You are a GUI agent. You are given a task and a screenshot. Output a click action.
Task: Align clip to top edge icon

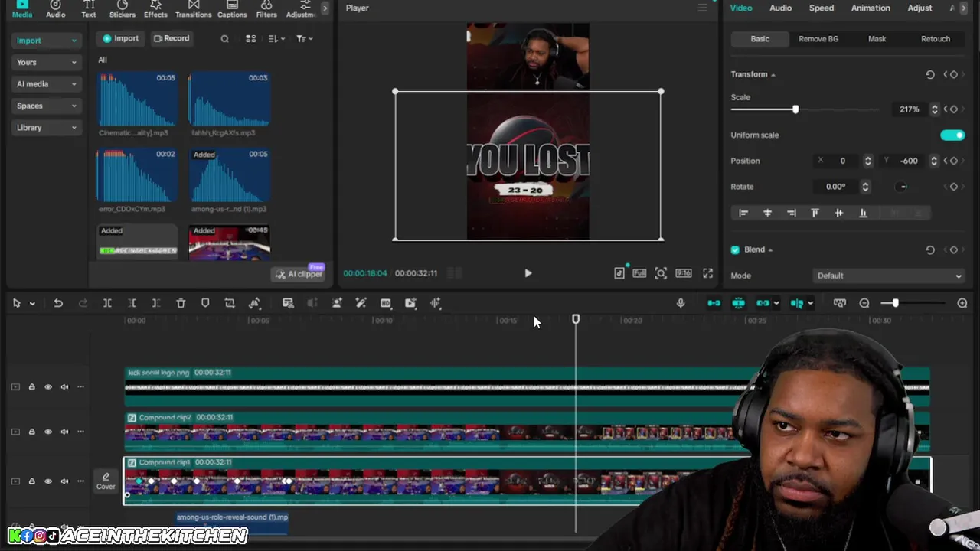tap(815, 213)
